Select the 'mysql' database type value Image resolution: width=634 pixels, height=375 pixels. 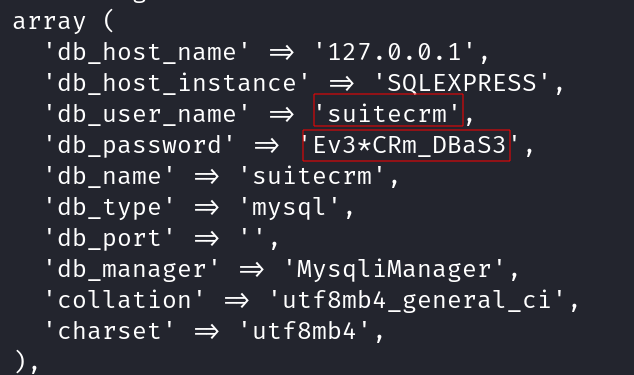click(290, 208)
